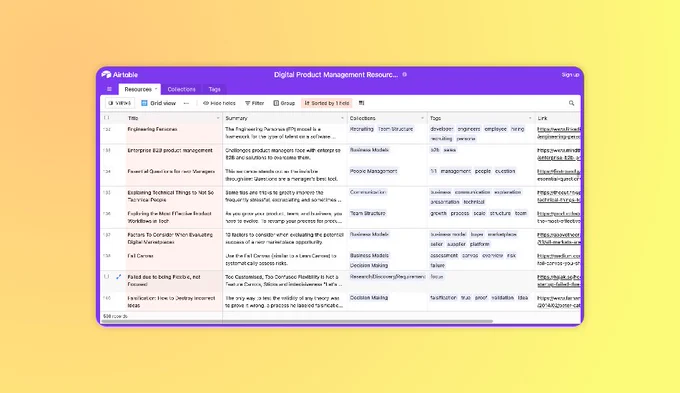This screenshot has width=680, height=393.
Task: Click the employee tag chip
Action: click(x=495, y=129)
